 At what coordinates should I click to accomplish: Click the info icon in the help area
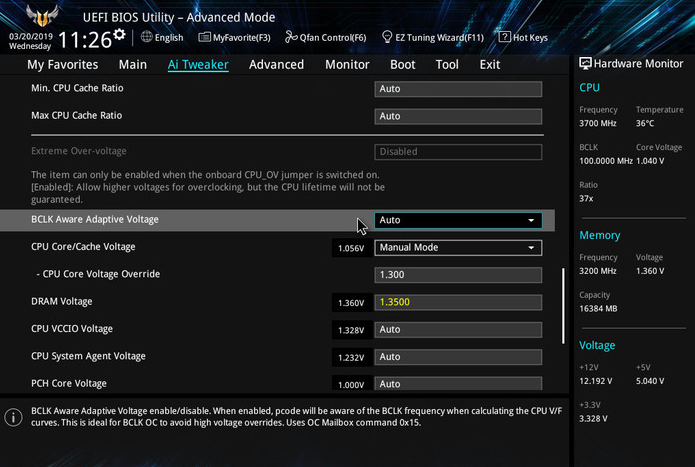[13, 418]
